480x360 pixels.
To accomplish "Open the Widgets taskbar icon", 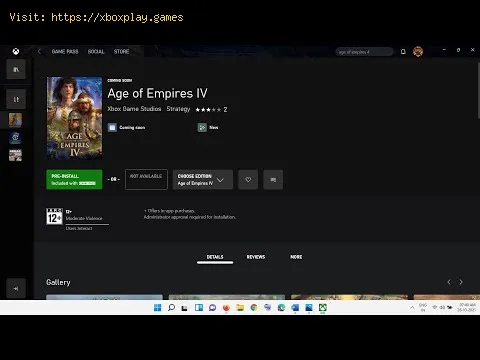I will tap(199, 308).
